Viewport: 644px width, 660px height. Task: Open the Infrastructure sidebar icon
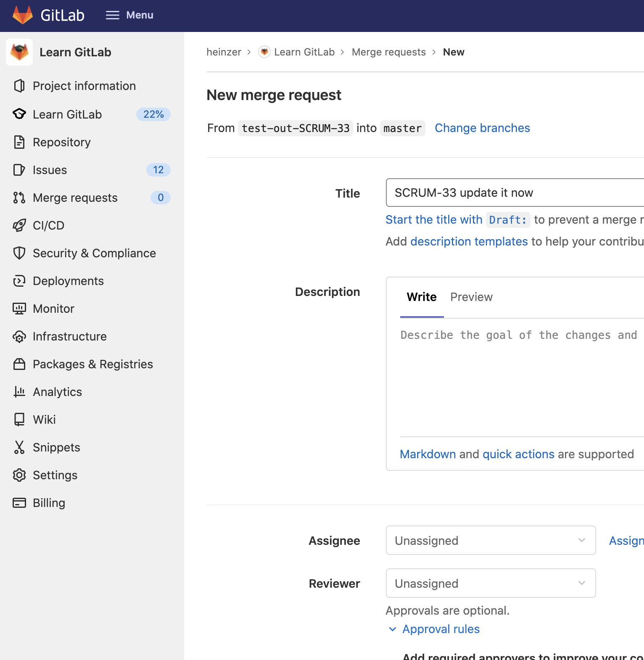click(19, 336)
